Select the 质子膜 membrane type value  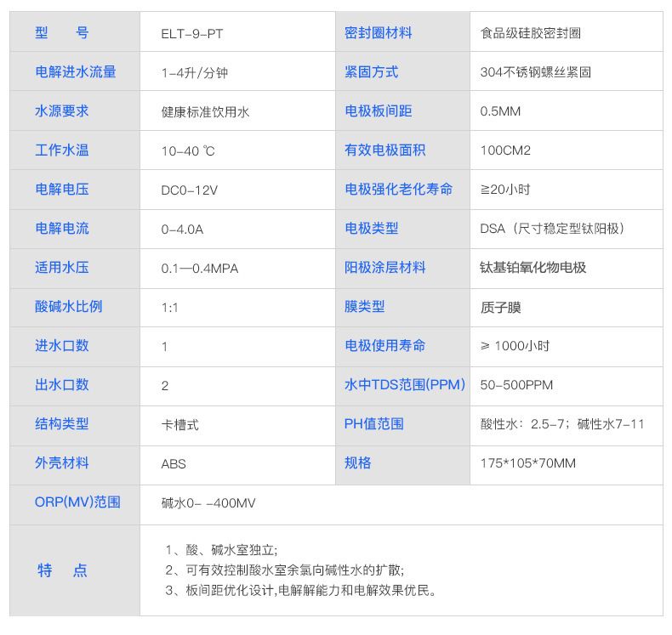(500, 307)
